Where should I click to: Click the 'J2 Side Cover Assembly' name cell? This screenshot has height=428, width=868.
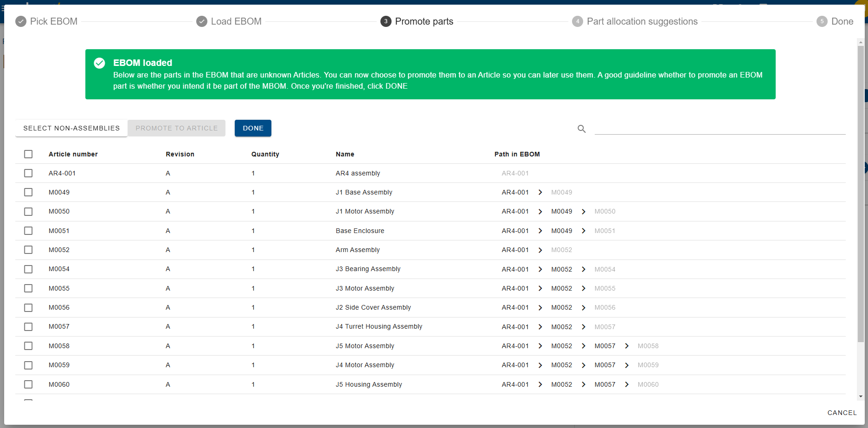click(373, 307)
